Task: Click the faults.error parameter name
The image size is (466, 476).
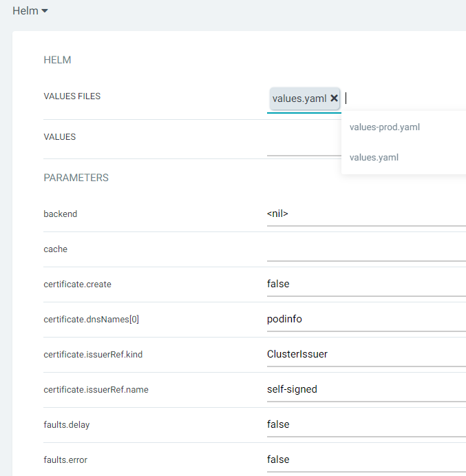Action: coord(65,460)
